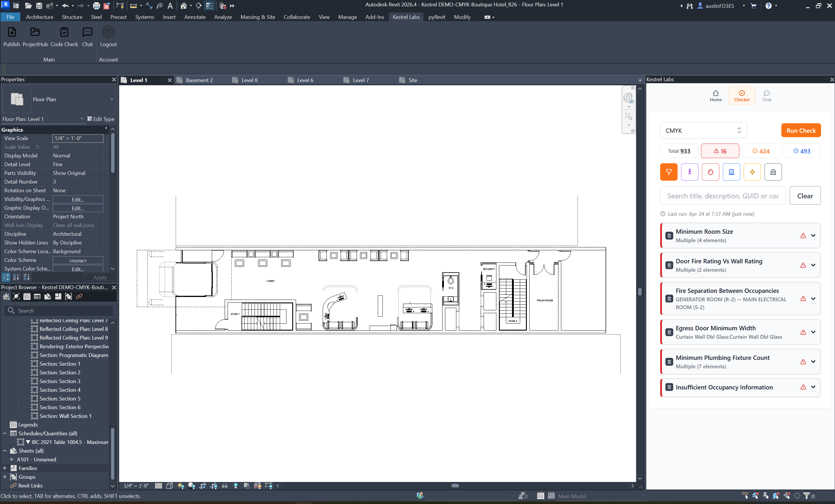Image resolution: width=835 pixels, height=504 pixels.
Task: Expand the Families node in Project Browser
Action: (5, 468)
